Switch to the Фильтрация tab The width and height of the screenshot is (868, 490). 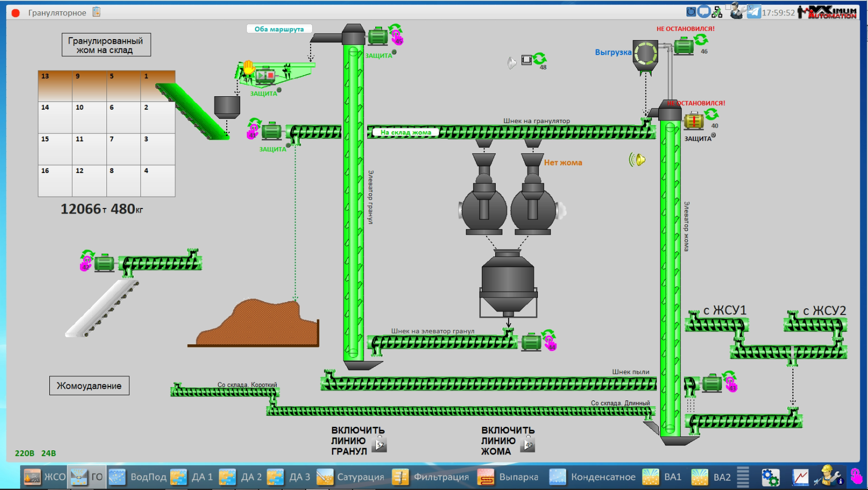[431, 477]
